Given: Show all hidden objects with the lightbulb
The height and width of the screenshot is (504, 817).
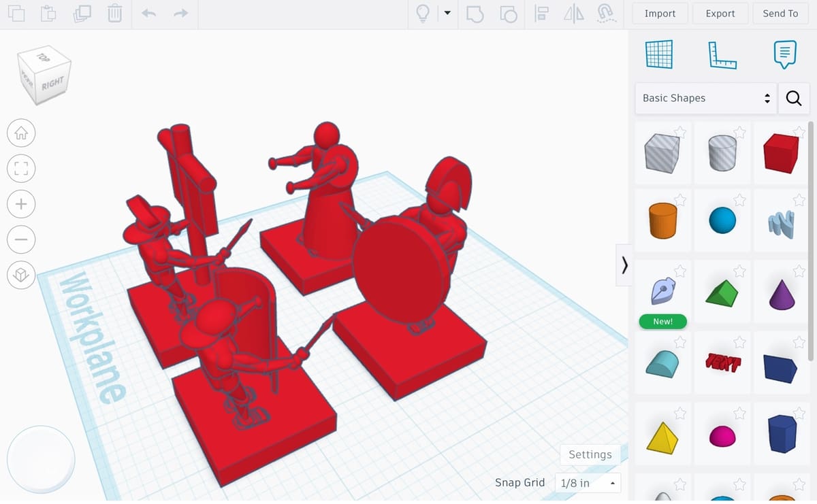Looking at the screenshot, I should click(423, 14).
